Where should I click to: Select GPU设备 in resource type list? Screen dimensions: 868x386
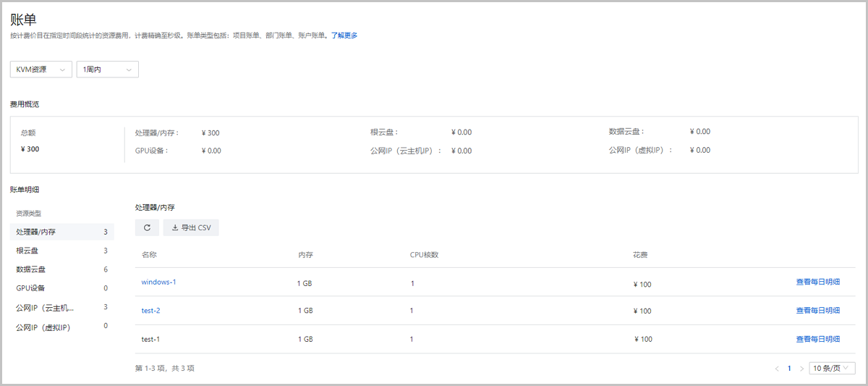pos(30,288)
